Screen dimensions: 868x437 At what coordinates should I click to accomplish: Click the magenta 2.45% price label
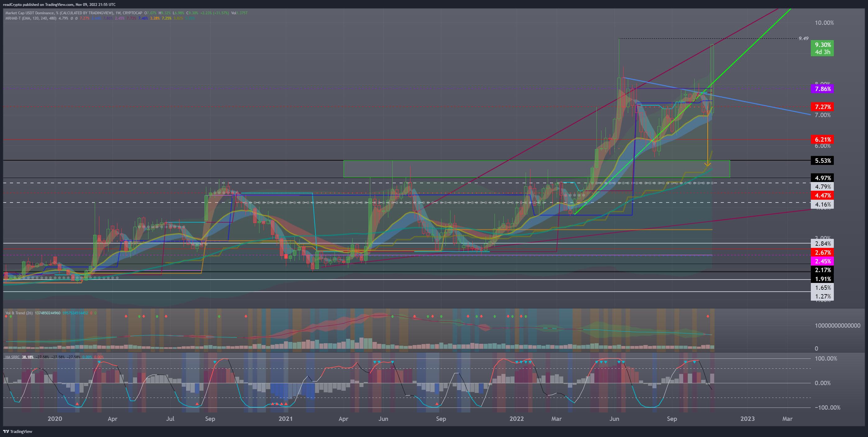[823, 261]
